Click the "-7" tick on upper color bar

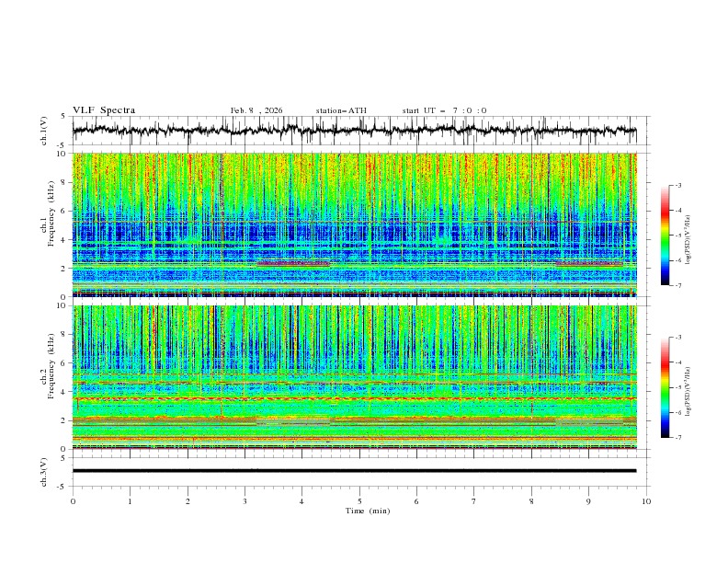tap(677, 285)
